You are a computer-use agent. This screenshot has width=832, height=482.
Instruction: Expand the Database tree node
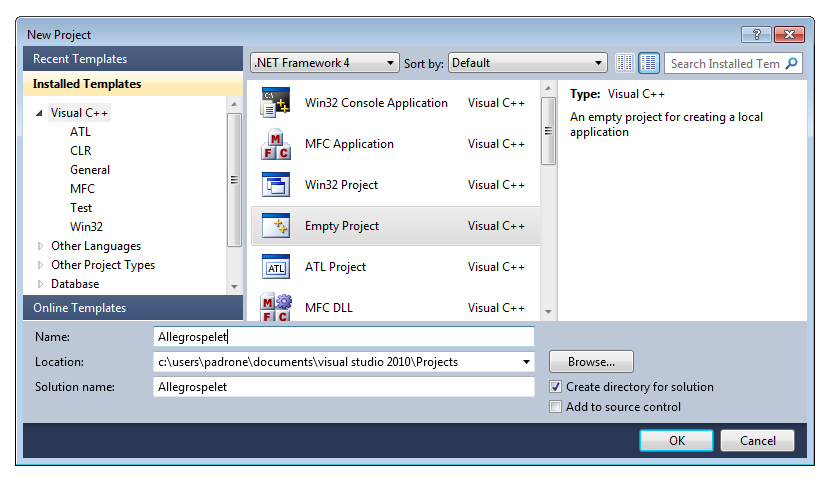pyautogui.click(x=40, y=284)
